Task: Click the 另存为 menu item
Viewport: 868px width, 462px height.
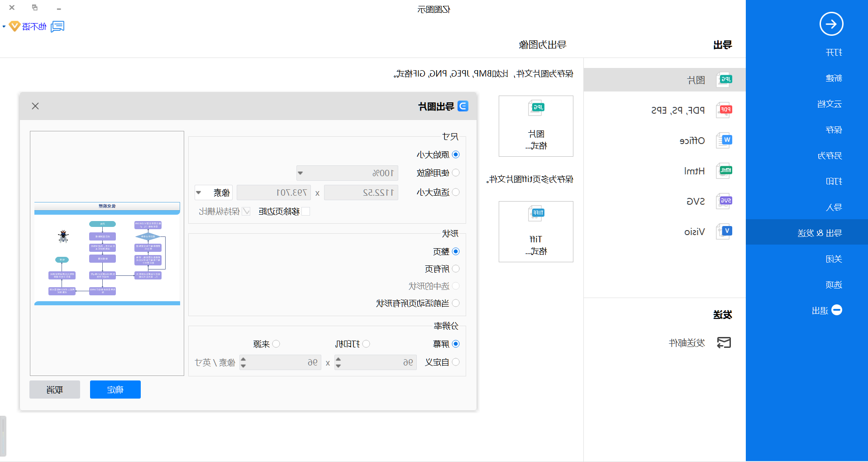Action: point(829,156)
